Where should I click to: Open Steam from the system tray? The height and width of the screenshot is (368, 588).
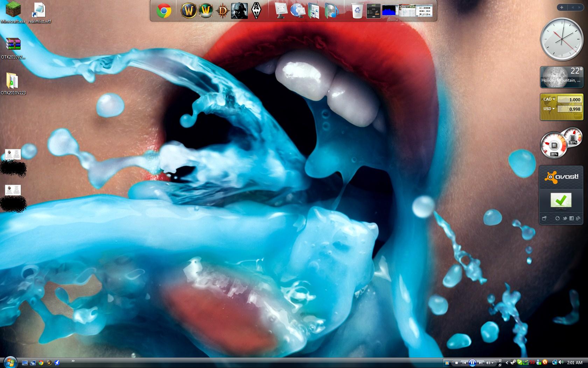(514, 363)
